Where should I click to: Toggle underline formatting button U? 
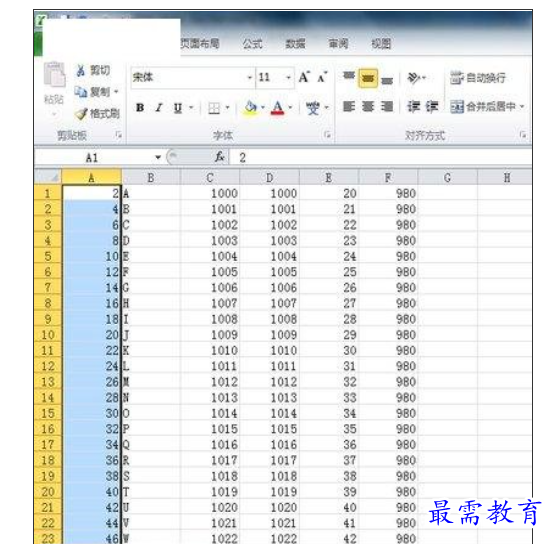(x=178, y=107)
